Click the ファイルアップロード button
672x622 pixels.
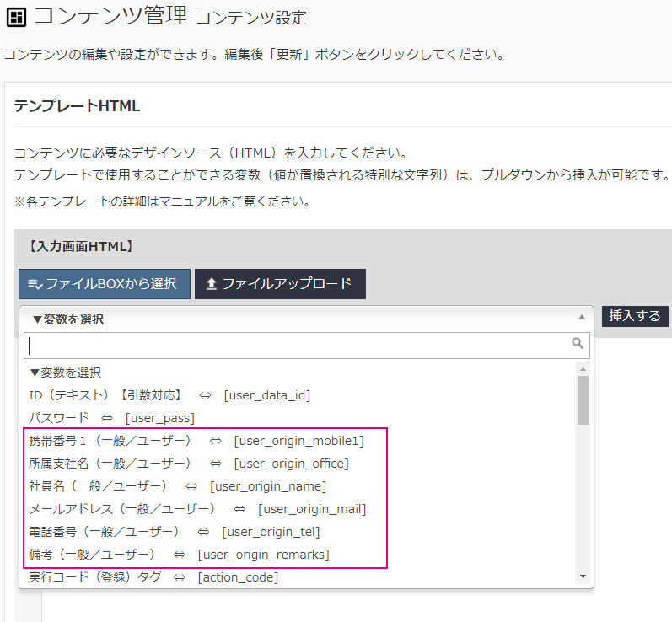(280, 284)
